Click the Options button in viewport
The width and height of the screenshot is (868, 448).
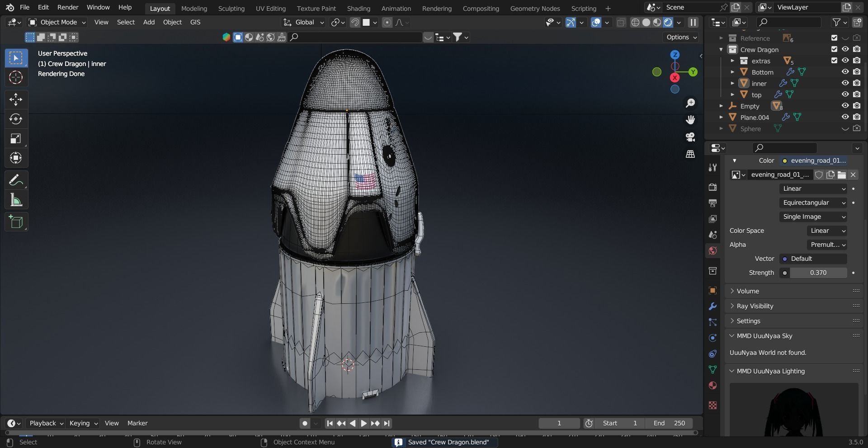pyautogui.click(x=681, y=37)
